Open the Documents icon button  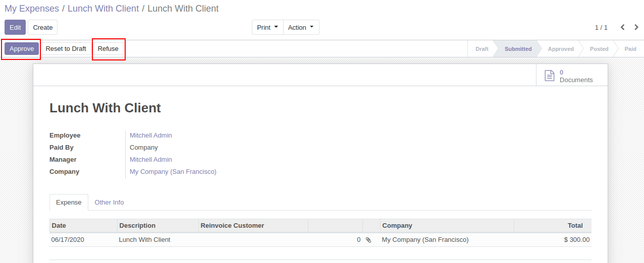572,76
